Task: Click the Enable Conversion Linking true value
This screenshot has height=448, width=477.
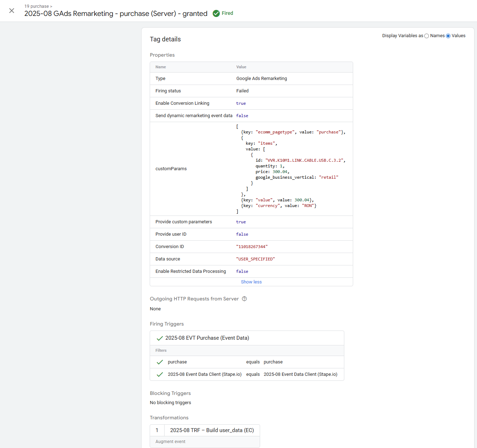Action: pyautogui.click(x=241, y=103)
